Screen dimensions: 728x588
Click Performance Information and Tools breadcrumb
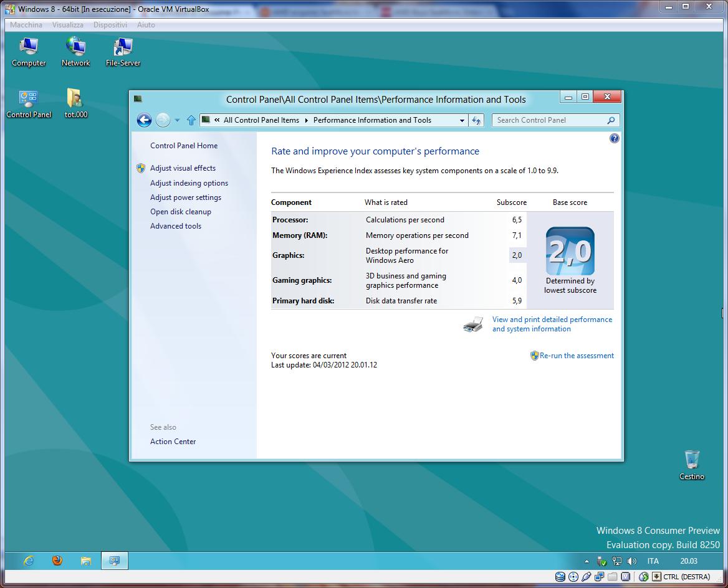click(x=372, y=120)
